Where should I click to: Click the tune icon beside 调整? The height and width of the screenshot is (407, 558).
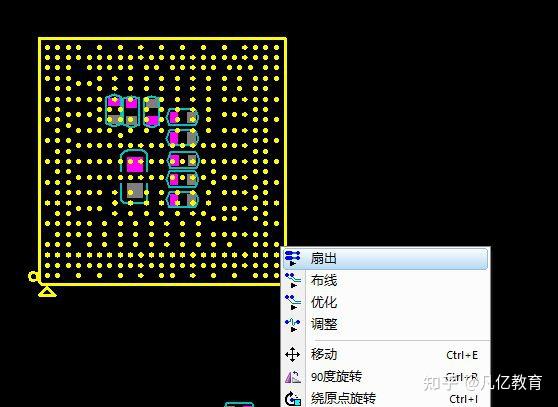[x=293, y=324]
